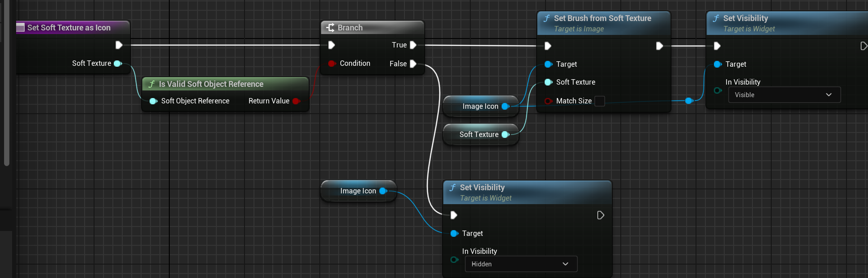The width and height of the screenshot is (868, 278).
Task: Click the Image Icon variable node near Branch
Action: pyautogui.click(x=358, y=191)
